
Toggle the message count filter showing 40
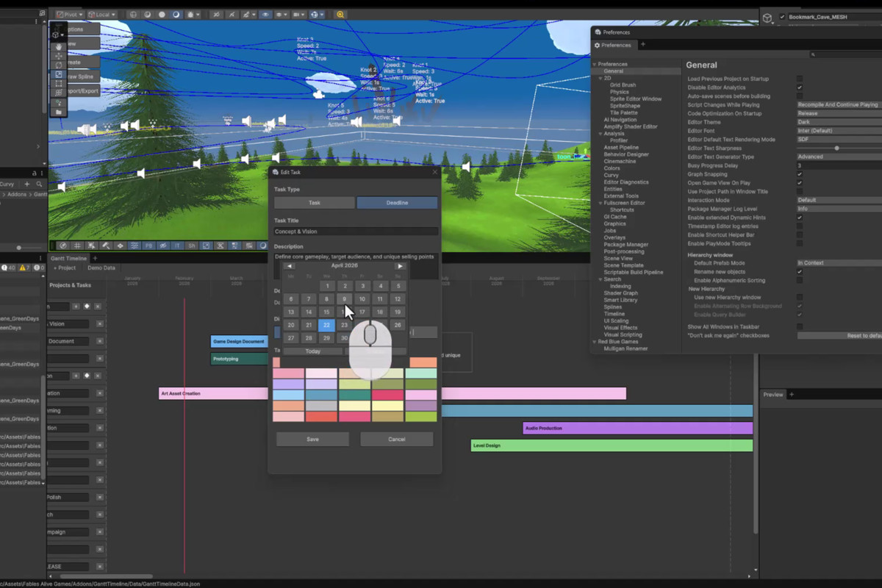(x=10, y=268)
